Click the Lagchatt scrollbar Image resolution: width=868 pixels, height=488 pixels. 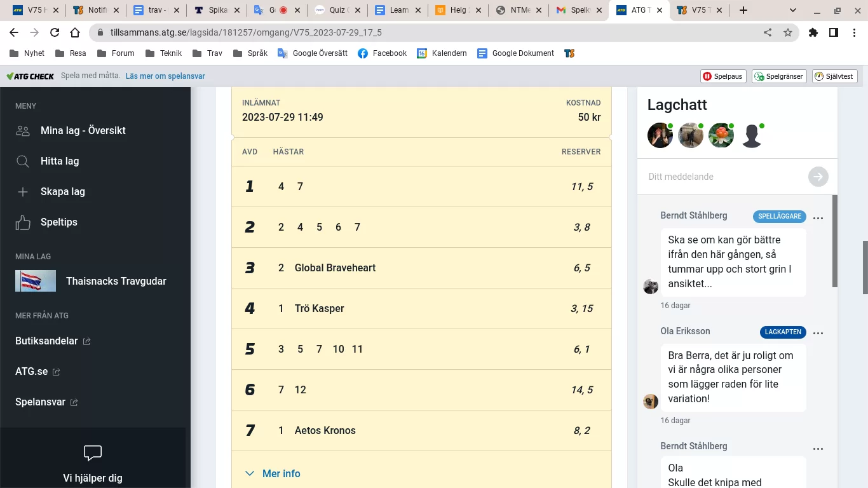click(834, 241)
